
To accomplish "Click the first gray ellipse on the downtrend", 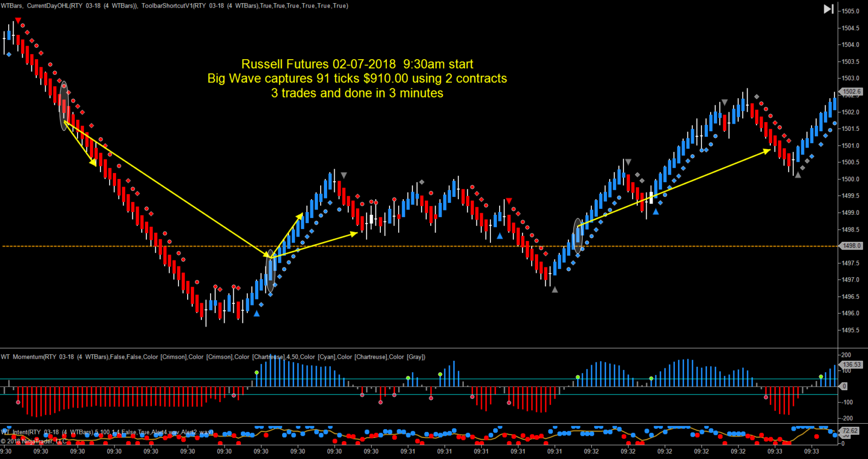I will [x=64, y=106].
